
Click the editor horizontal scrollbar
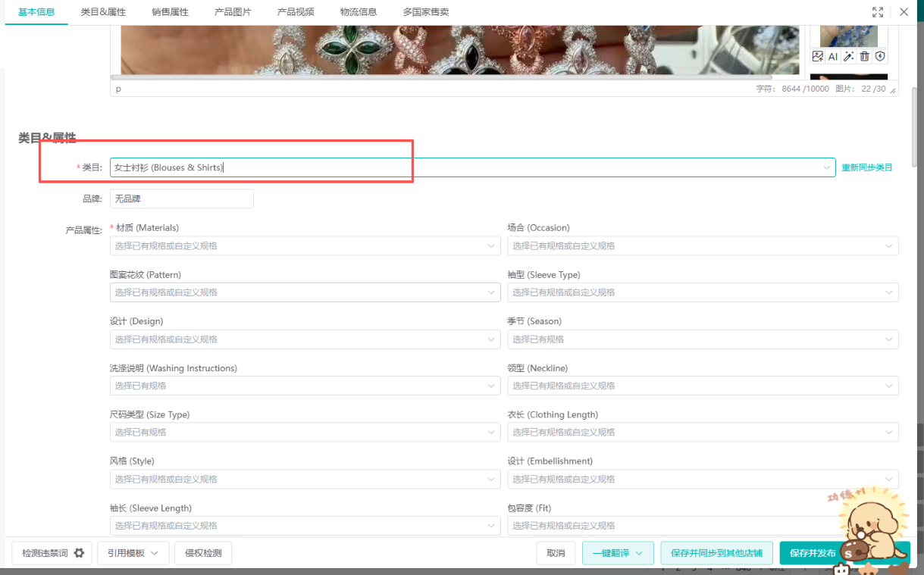click(441, 77)
